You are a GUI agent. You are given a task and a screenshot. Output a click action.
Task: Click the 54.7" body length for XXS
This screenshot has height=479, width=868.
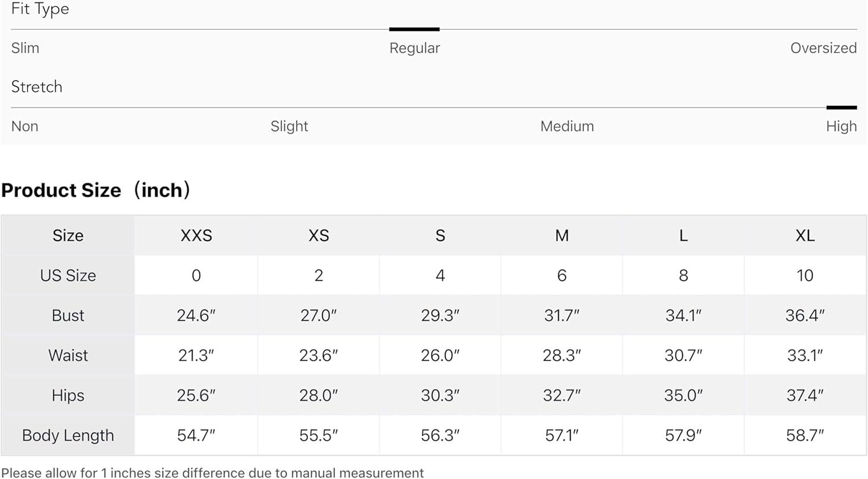[x=196, y=435]
